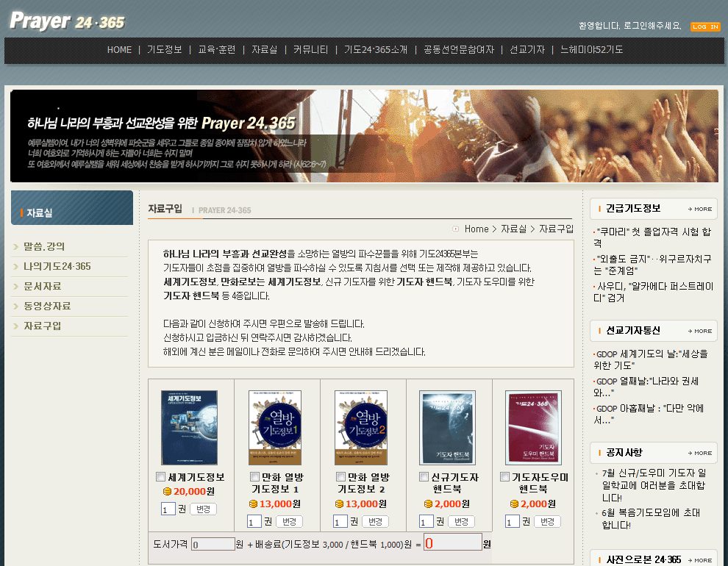Open 느헤미야52기도 menu item
The image size is (728, 566).
[x=591, y=50]
